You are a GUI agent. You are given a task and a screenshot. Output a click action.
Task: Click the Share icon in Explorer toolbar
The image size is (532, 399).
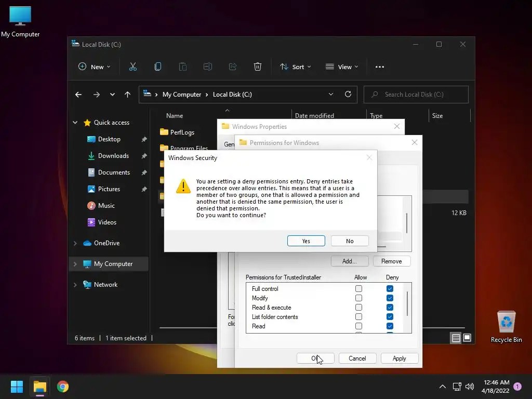click(x=233, y=67)
